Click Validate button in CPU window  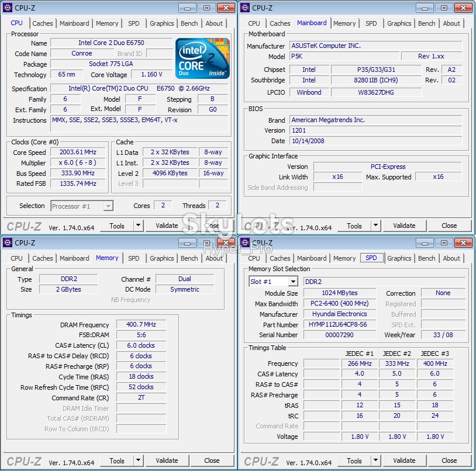pos(167,226)
